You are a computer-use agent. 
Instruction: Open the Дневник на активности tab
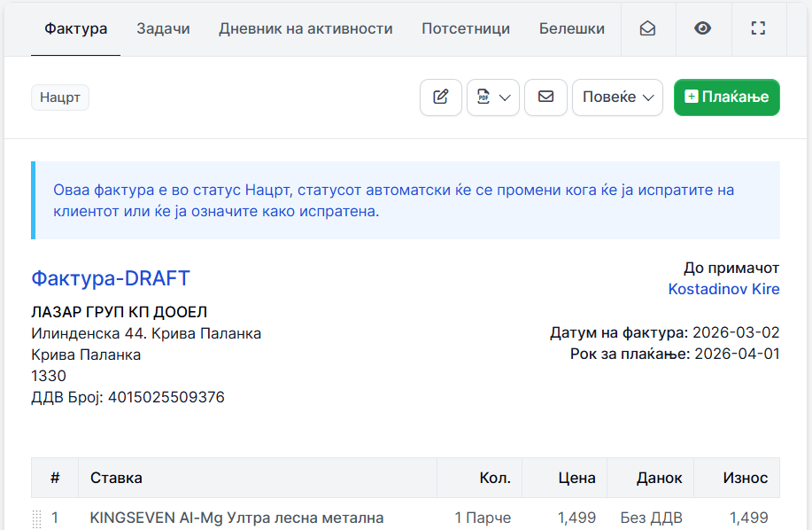[x=305, y=28]
